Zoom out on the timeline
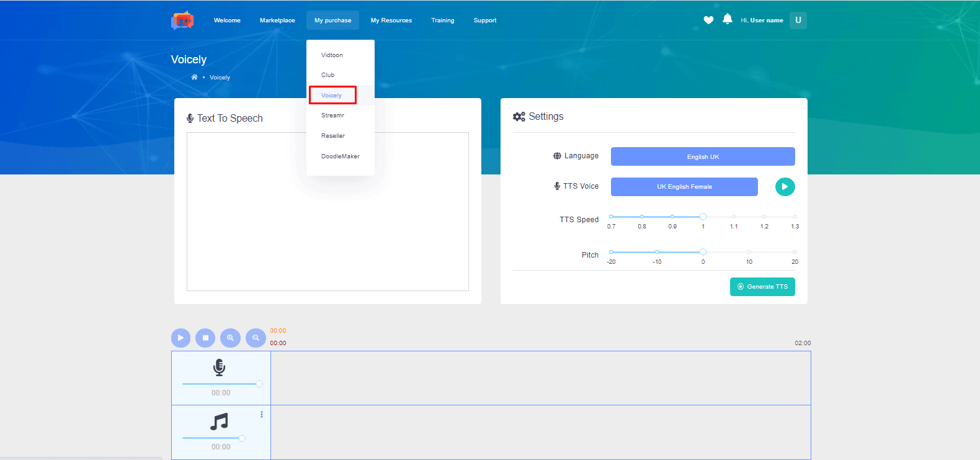980x460 pixels. click(256, 338)
